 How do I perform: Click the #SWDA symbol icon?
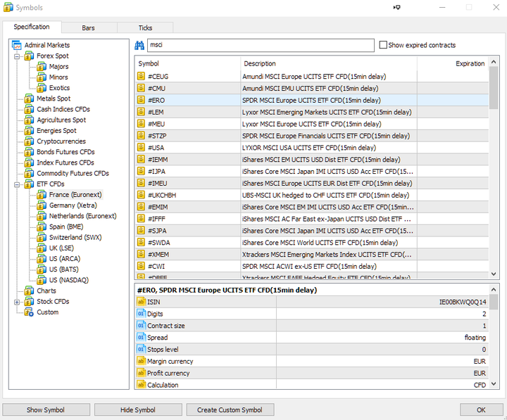(x=141, y=242)
